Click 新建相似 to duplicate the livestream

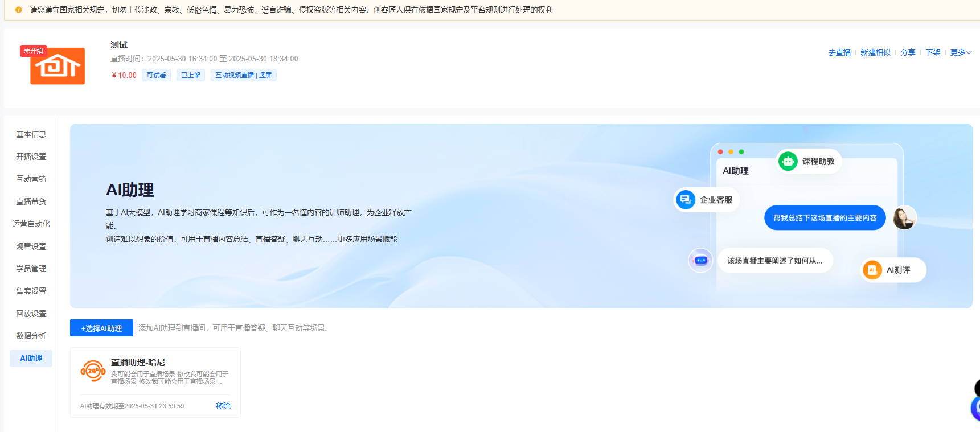(875, 52)
